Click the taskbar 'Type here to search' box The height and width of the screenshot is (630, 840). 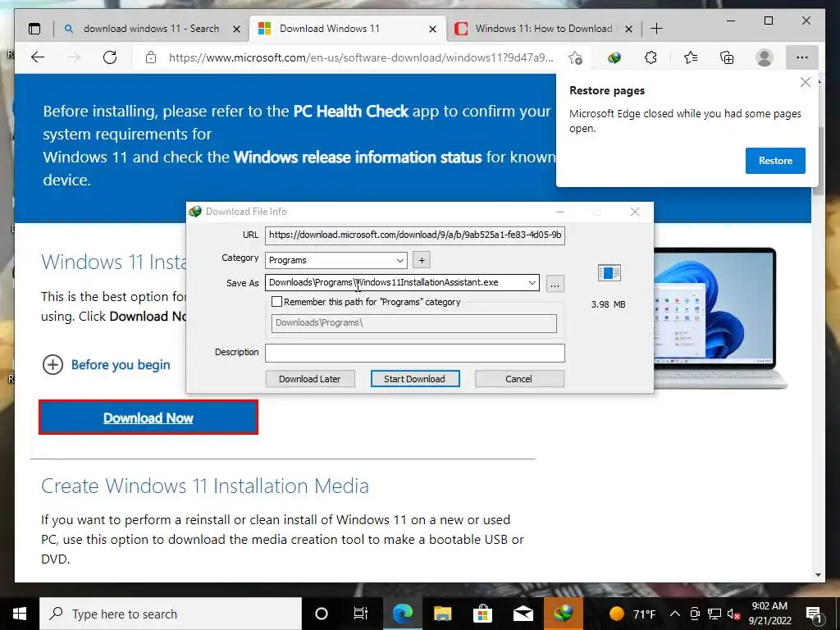click(x=171, y=614)
